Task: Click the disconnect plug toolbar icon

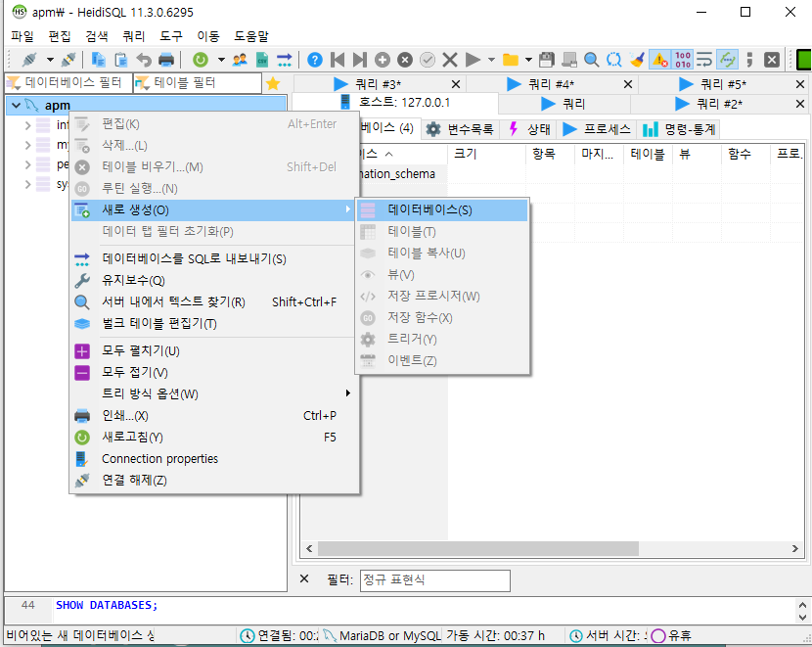Action: pyautogui.click(x=68, y=60)
